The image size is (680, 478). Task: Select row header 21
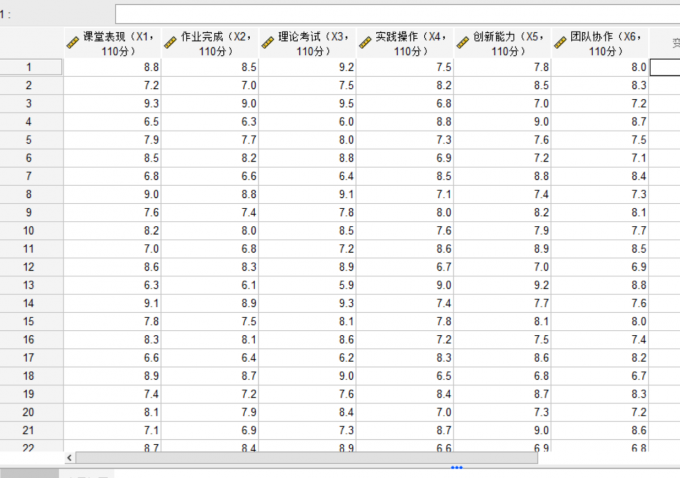pos(31,431)
